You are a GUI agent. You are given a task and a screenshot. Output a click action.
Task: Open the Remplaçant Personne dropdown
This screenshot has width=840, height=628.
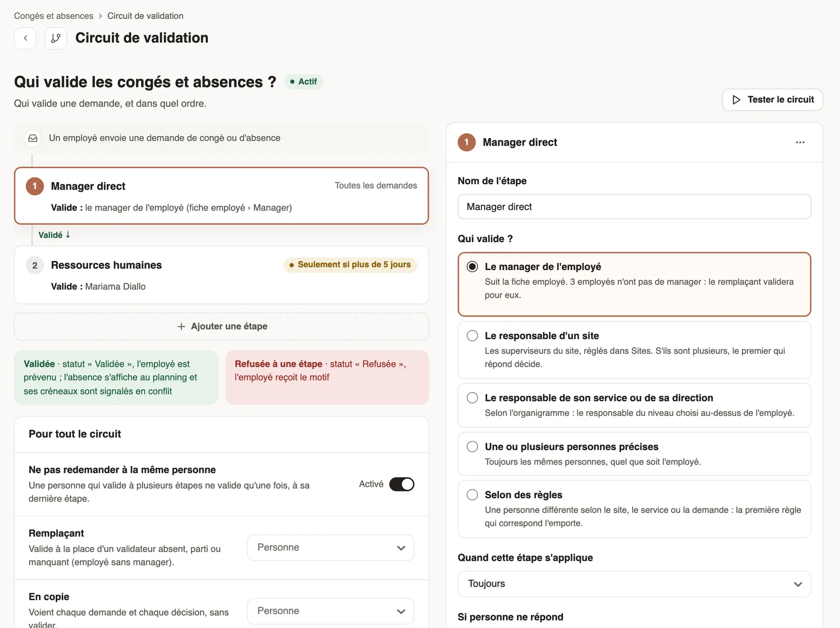pos(331,548)
